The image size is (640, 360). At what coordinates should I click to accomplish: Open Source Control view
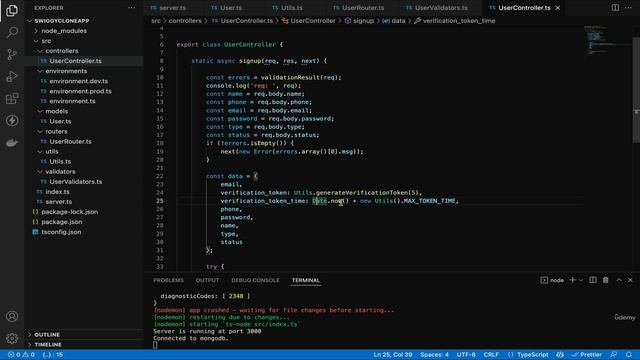(12, 54)
